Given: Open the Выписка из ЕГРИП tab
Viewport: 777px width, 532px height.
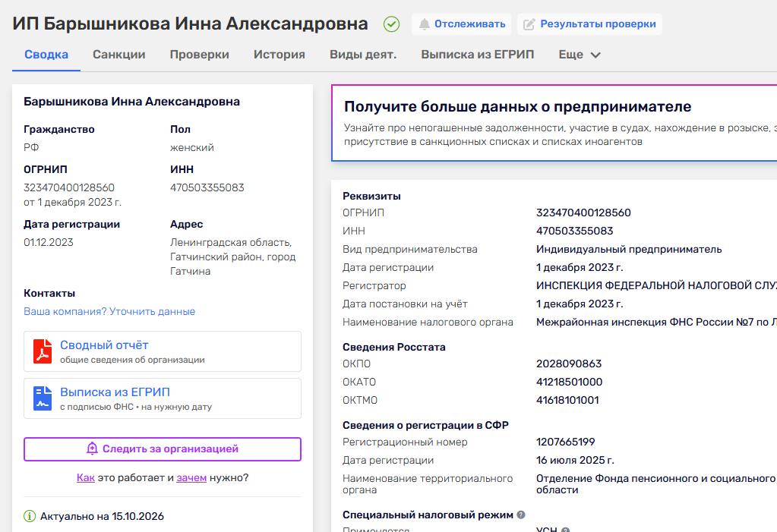Looking at the screenshot, I should pos(478,55).
